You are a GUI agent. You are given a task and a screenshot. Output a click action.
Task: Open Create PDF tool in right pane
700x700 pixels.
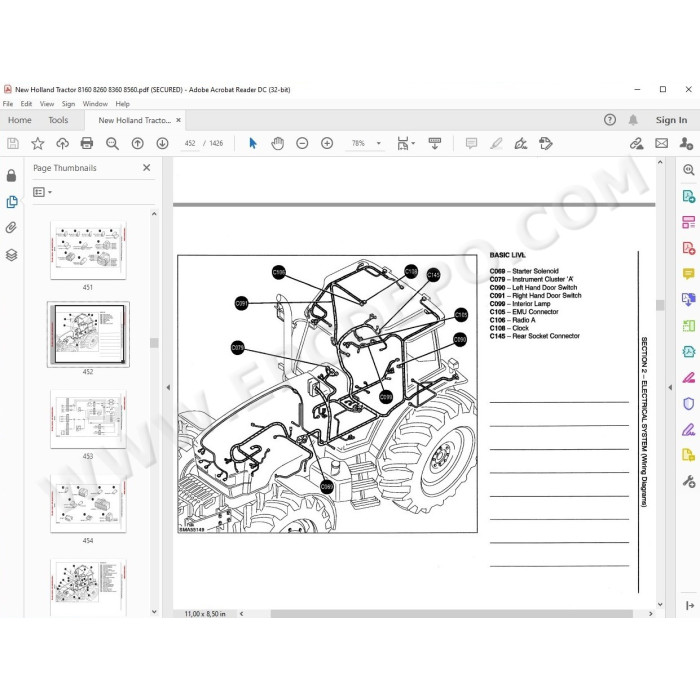688,248
